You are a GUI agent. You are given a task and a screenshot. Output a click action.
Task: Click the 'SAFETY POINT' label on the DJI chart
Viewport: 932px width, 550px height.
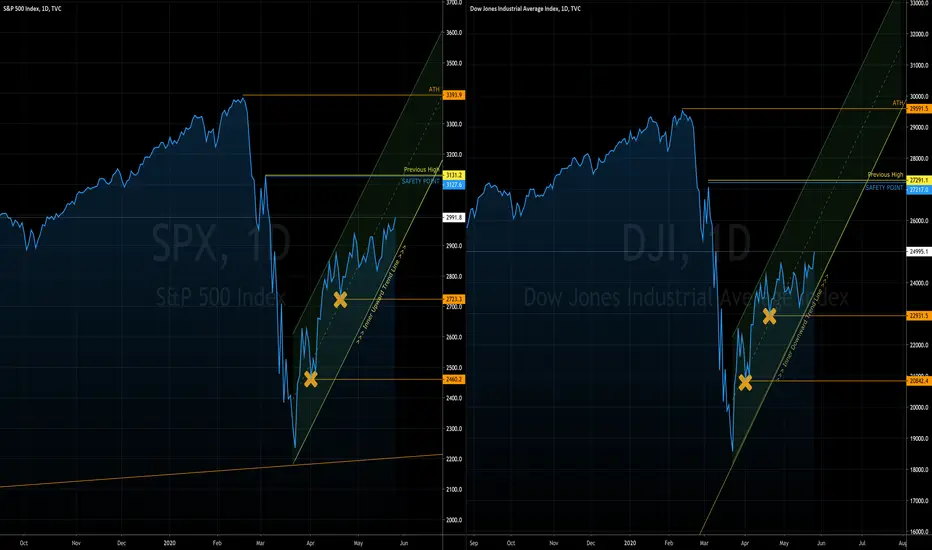pyautogui.click(x=884, y=188)
